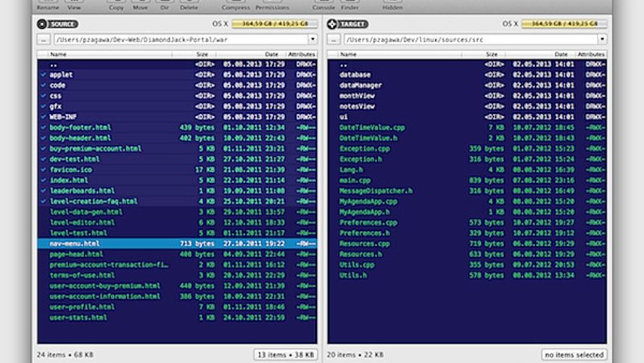Open the source path history dropdown
Viewport: 644px width, 363px height.
click(313, 39)
